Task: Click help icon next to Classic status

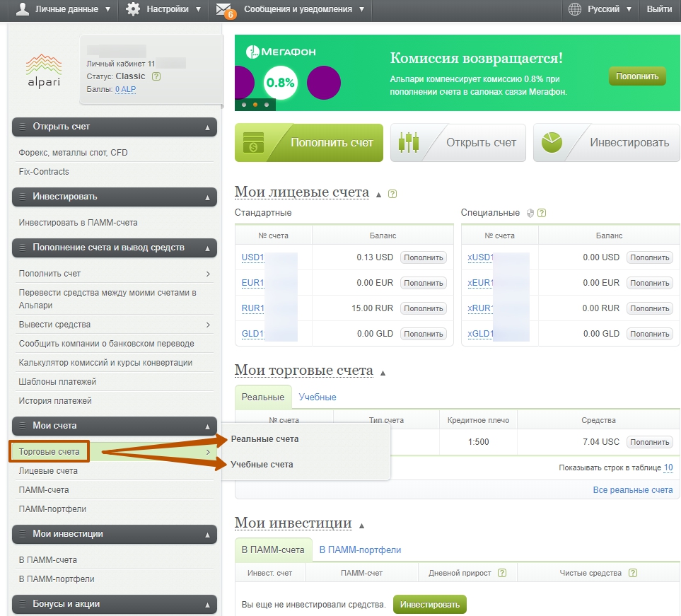Action: (x=156, y=76)
